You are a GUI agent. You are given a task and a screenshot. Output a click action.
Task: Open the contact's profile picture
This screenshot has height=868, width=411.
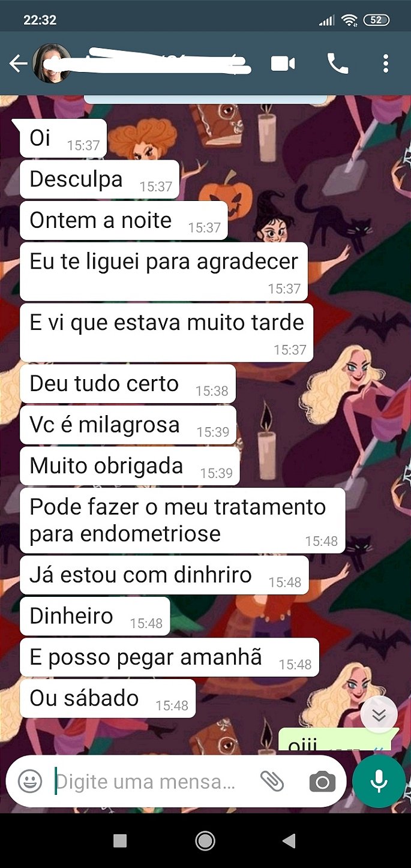[x=52, y=64]
